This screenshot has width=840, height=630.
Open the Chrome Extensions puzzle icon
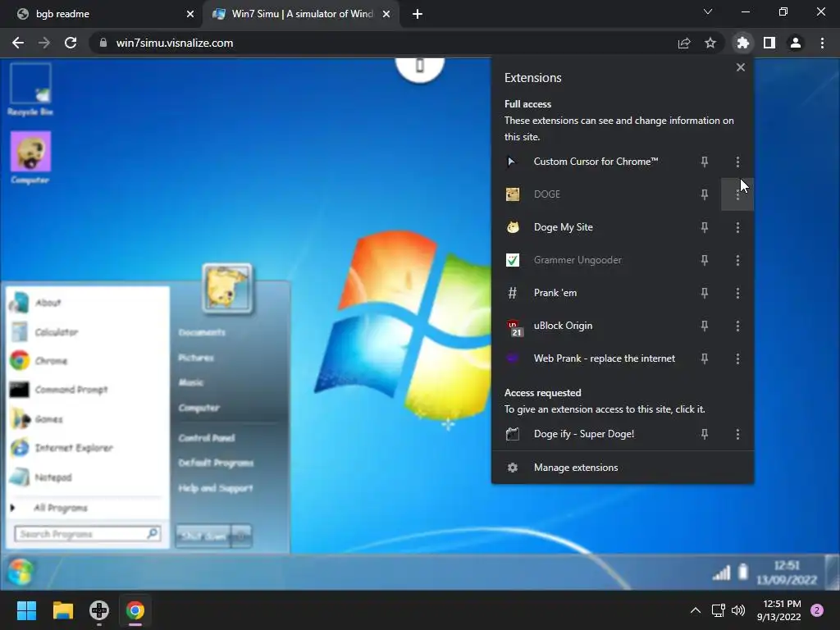pos(742,43)
